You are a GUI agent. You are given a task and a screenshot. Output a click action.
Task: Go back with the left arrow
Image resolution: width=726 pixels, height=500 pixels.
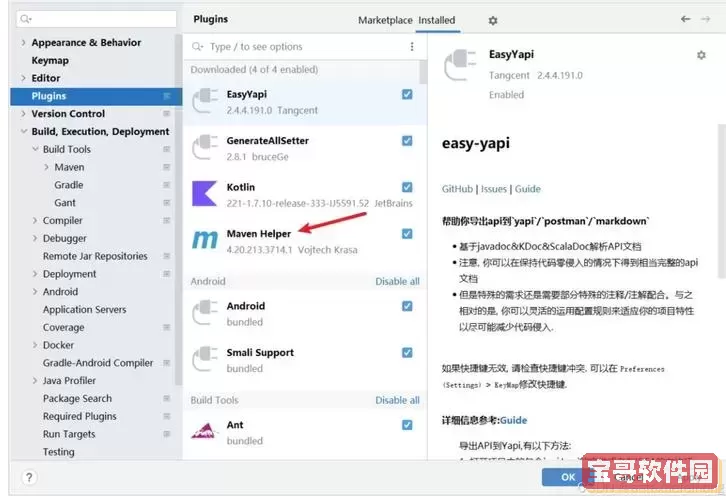(x=685, y=19)
